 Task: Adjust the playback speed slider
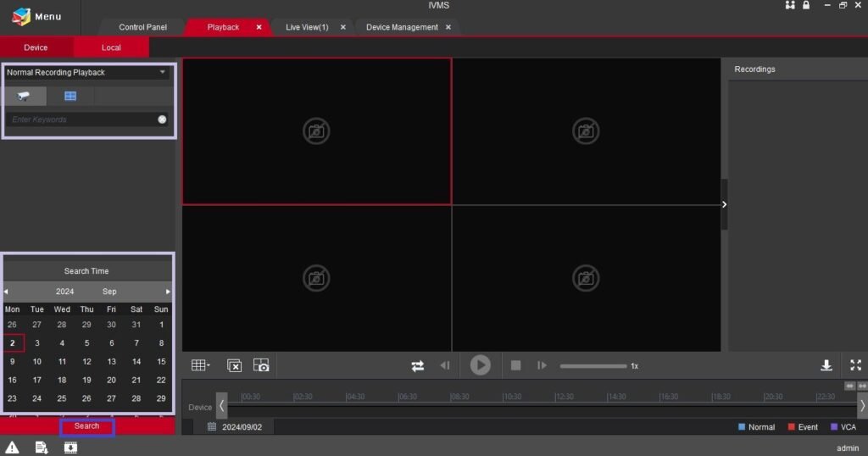pyautogui.click(x=593, y=366)
